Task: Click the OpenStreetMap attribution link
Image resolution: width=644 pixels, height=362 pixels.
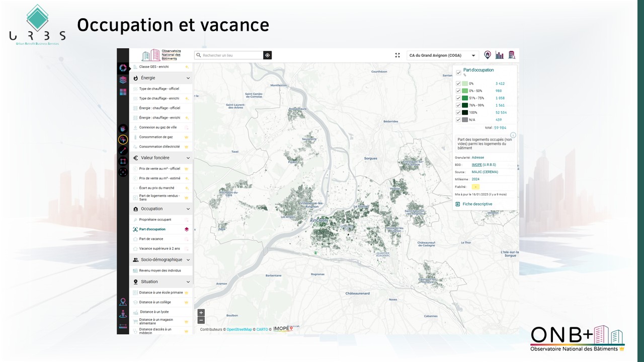Action: coord(239,329)
